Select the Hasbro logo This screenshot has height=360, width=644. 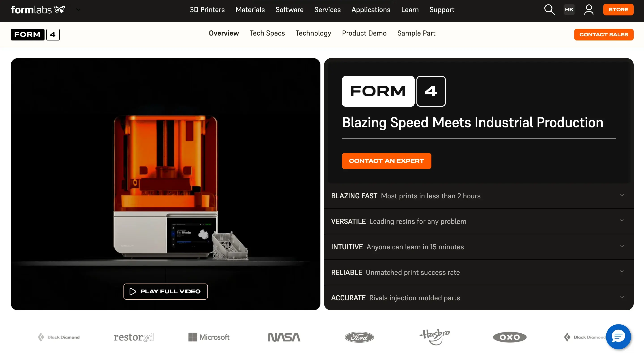[x=435, y=337]
